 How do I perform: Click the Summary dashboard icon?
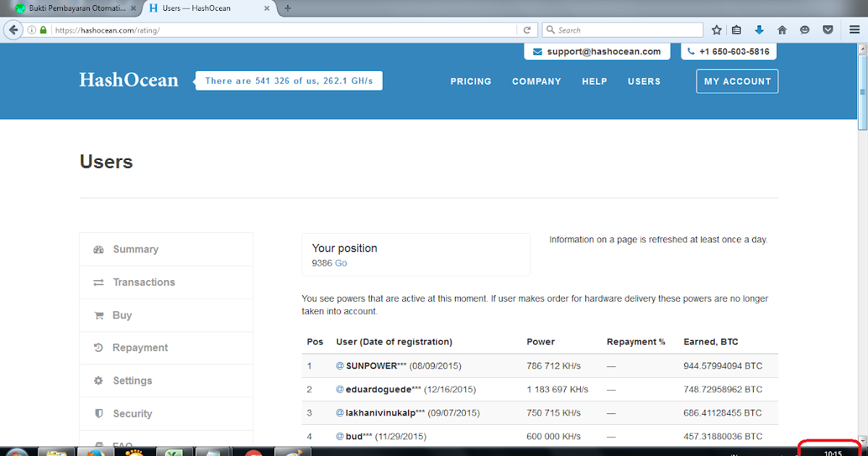99,249
